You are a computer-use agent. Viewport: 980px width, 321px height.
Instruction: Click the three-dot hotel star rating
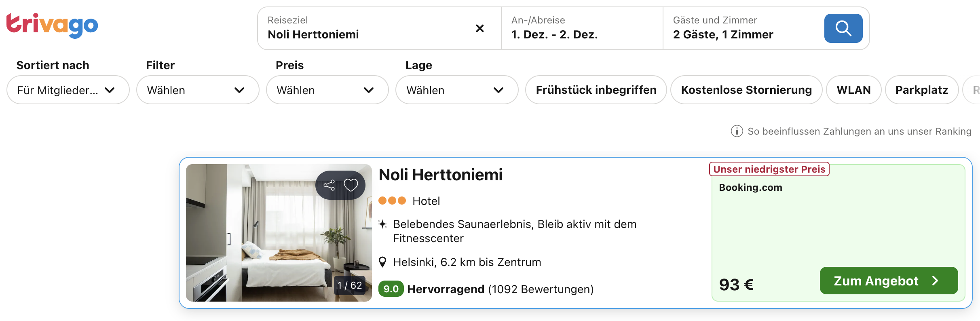click(392, 201)
